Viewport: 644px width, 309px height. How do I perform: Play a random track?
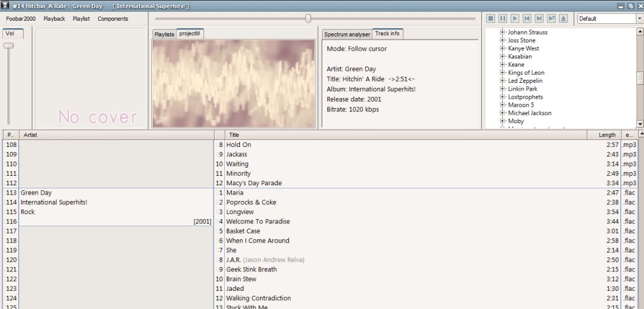point(551,19)
